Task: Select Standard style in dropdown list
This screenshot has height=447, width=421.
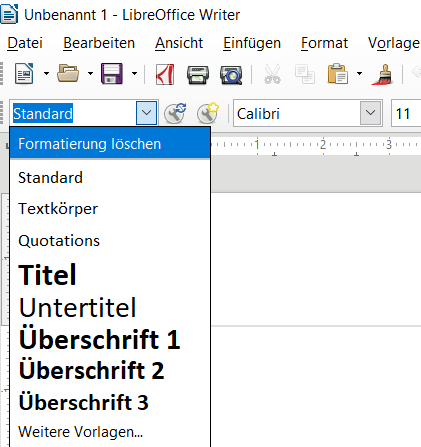Action: click(110, 177)
